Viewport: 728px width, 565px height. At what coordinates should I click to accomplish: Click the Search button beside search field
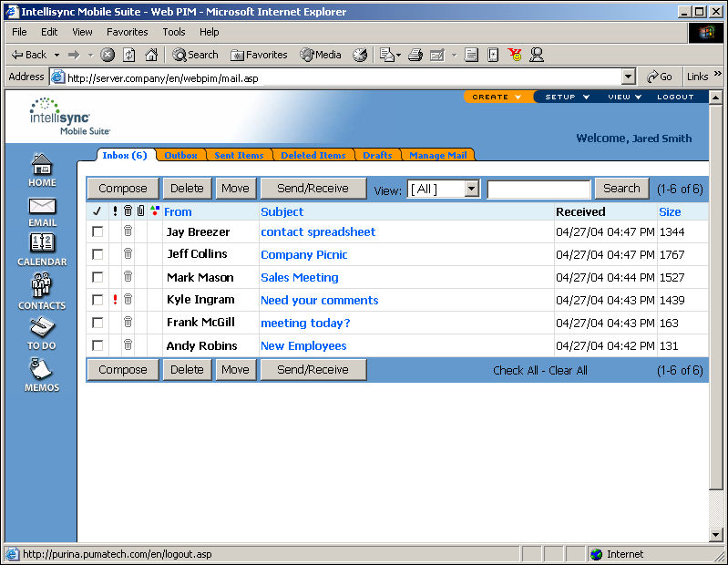[x=621, y=189]
